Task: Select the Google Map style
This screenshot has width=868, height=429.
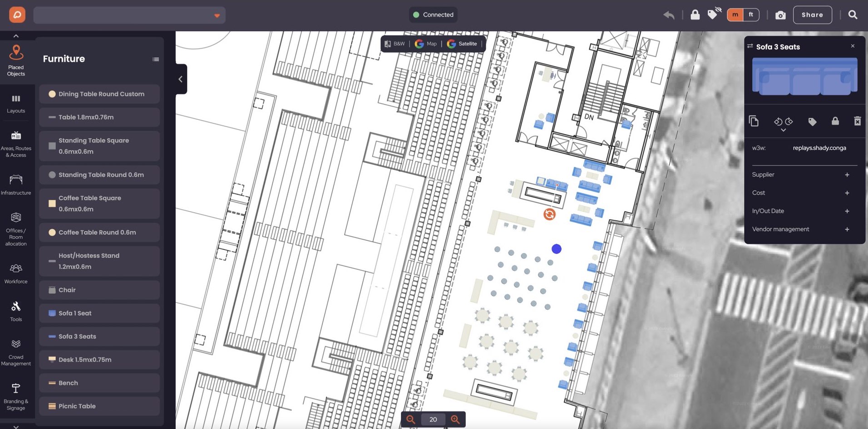Action: [x=426, y=44]
